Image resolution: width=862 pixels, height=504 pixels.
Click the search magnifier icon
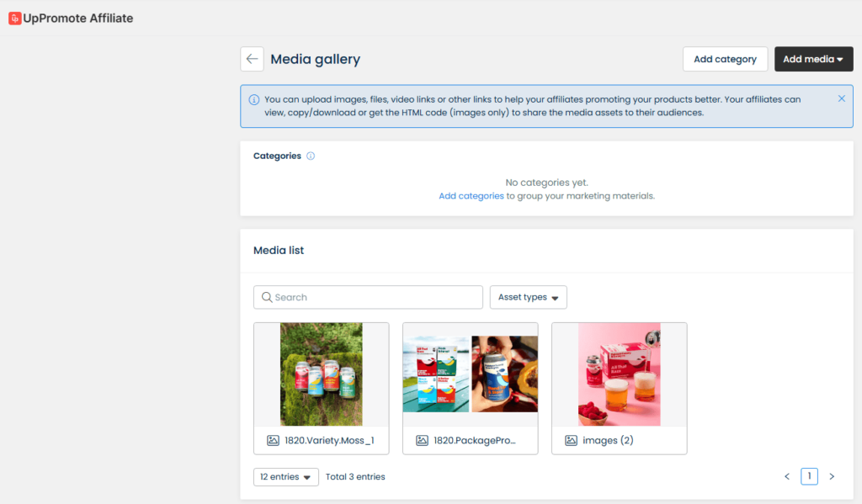267,297
